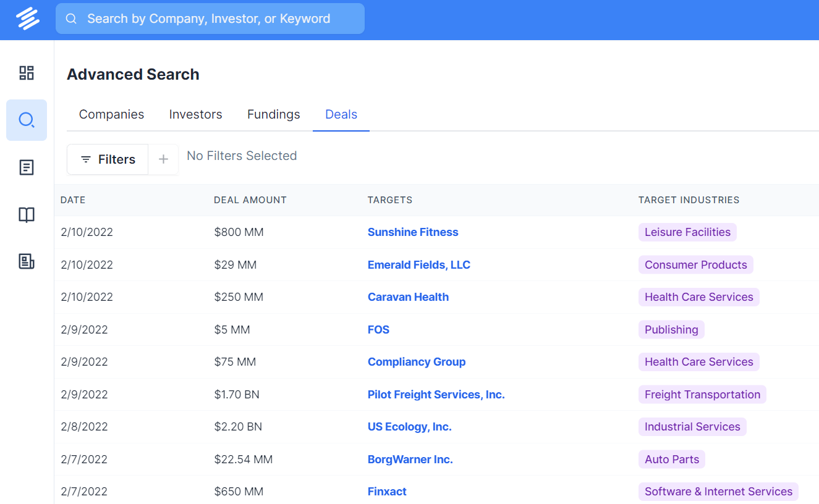Viewport: 819px width, 504px height.
Task: Open the Compliancy Group link
Action: [417, 362]
